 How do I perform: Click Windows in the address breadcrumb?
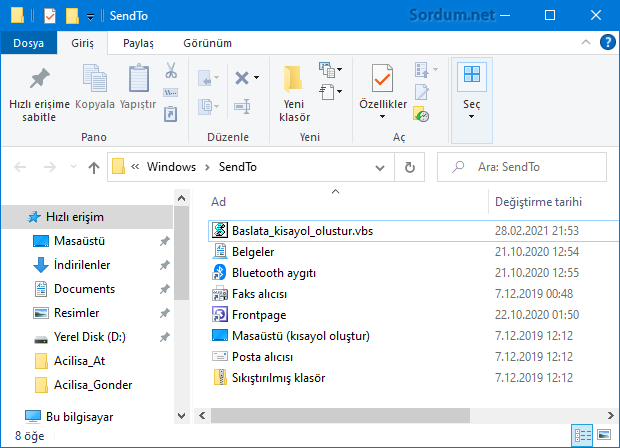171,167
